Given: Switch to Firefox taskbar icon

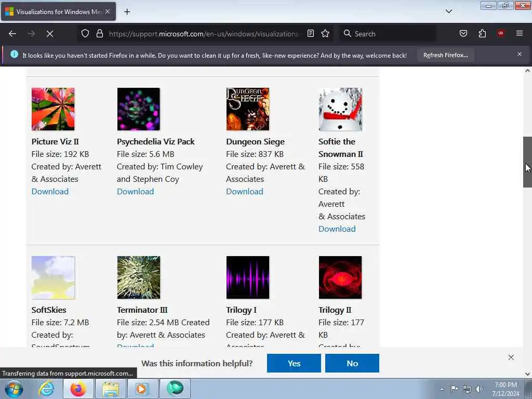Looking at the screenshot, I should (x=78, y=389).
